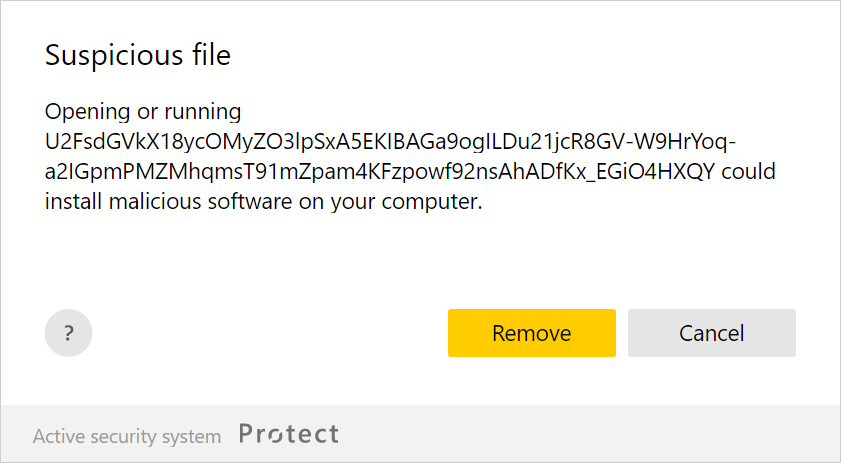Click file name line starting with a2IGpm
Screen dimensions: 841x463
(380, 171)
